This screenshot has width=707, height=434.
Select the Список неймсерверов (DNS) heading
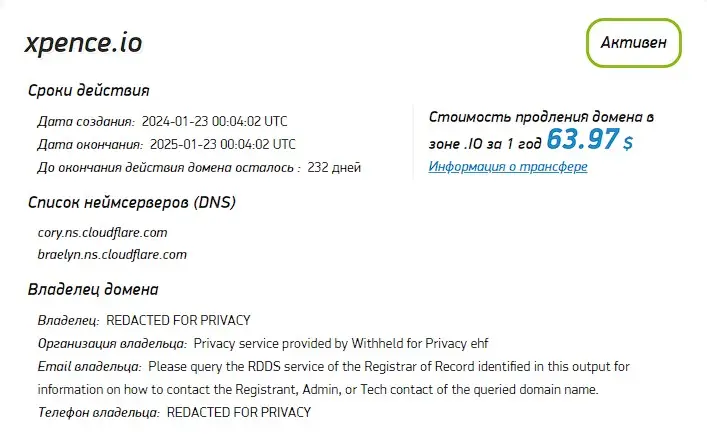tap(132, 203)
